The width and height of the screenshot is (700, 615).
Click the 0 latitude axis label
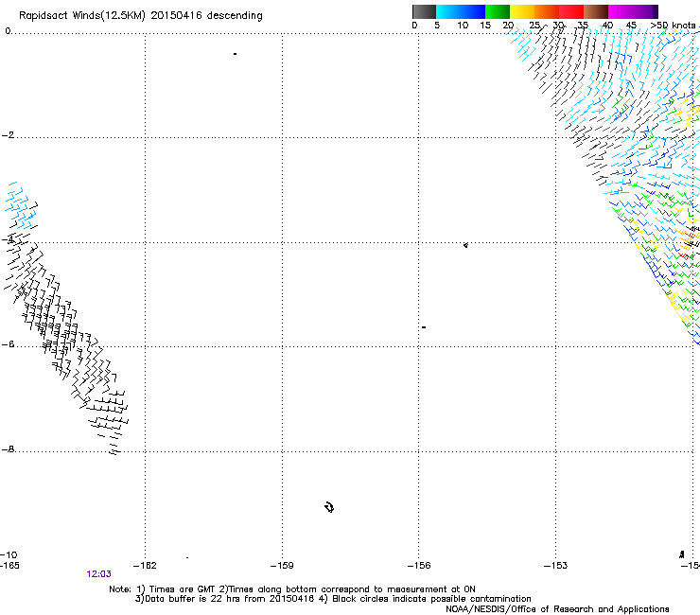click(8, 31)
